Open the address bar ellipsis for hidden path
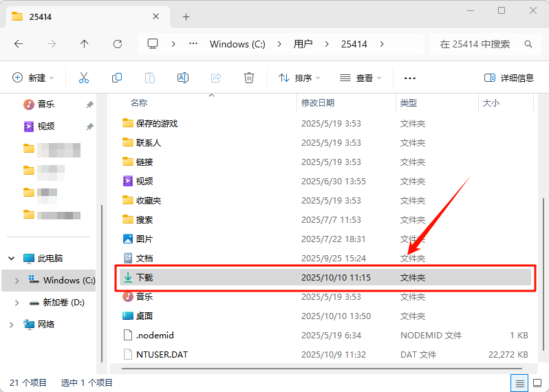Viewport: 549px width, 392px height. pos(193,44)
